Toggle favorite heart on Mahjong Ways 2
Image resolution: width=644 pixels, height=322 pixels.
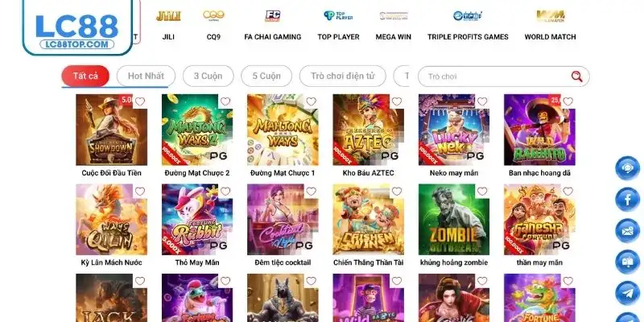(225, 101)
